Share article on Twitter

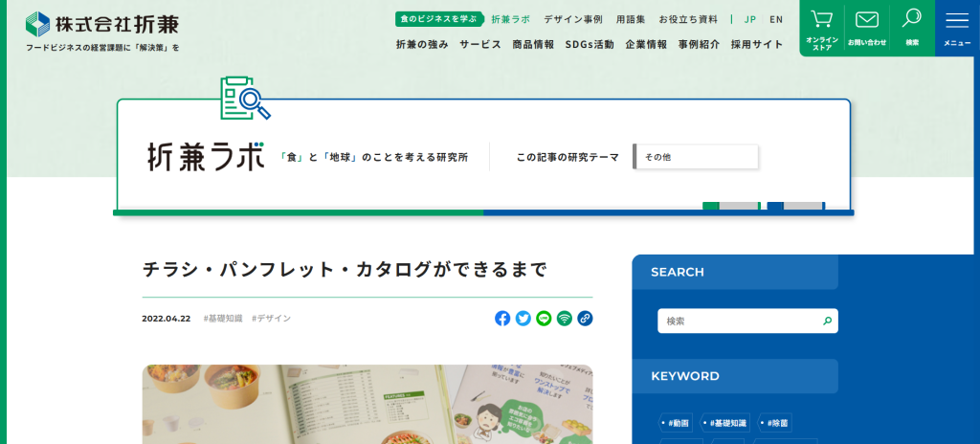(x=523, y=319)
